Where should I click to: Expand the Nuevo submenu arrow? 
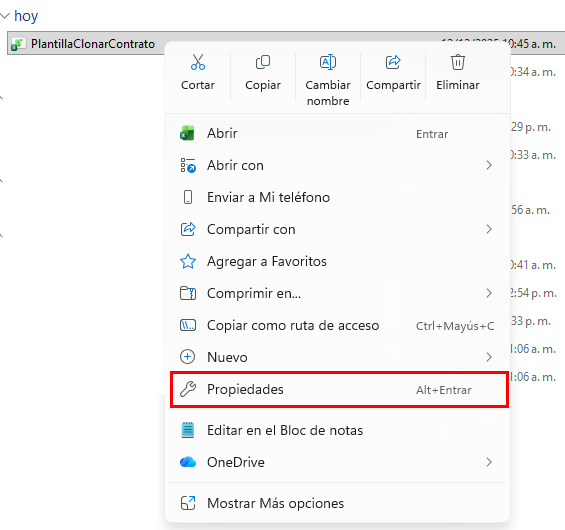(489, 357)
